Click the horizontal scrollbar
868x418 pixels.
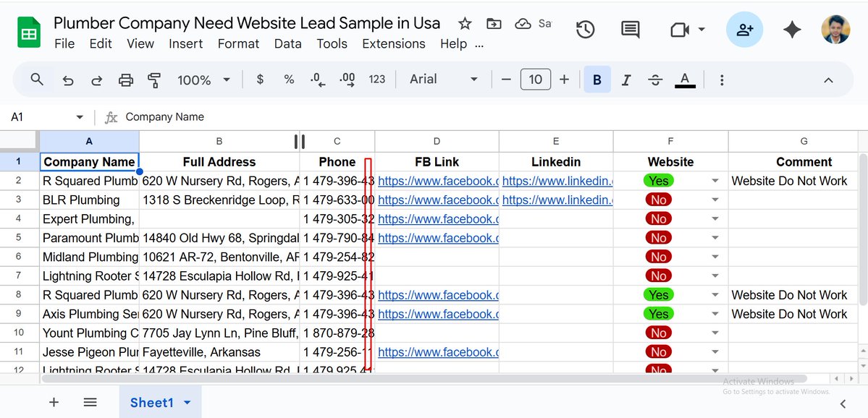click(424, 379)
